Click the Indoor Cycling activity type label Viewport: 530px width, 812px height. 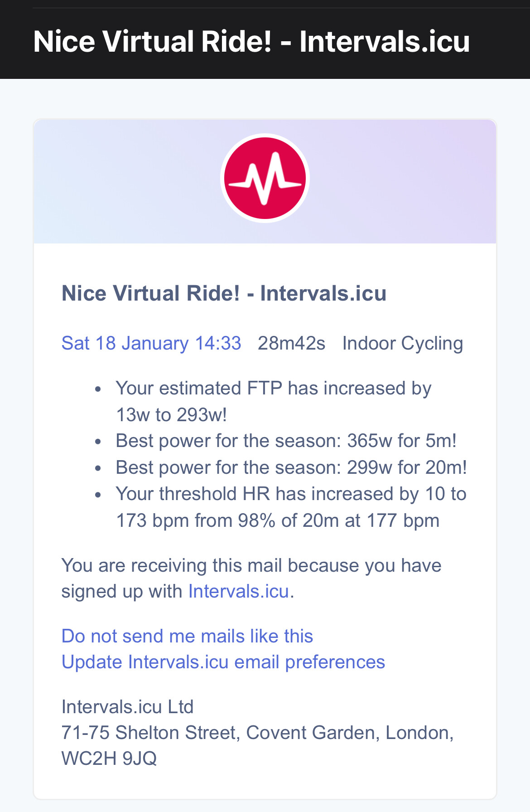pyautogui.click(x=403, y=343)
